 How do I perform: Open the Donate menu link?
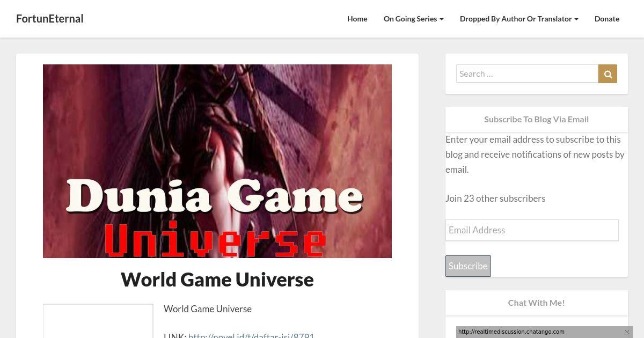(607, 19)
